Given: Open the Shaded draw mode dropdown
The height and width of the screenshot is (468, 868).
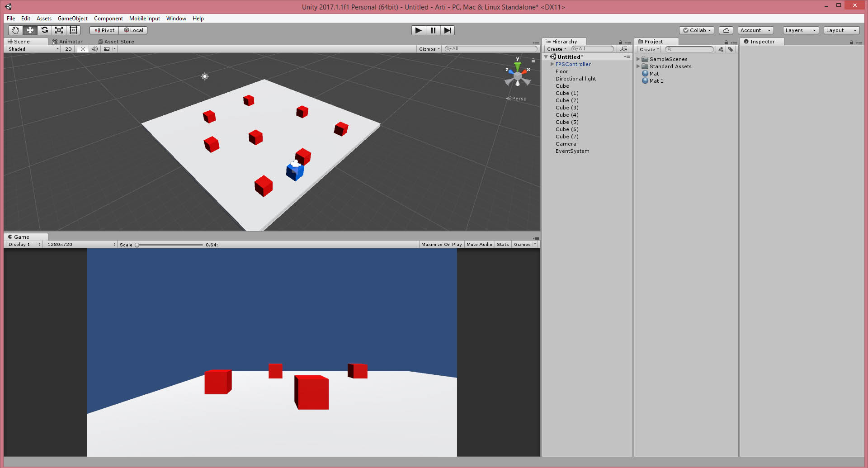Looking at the screenshot, I should (x=33, y=49).
